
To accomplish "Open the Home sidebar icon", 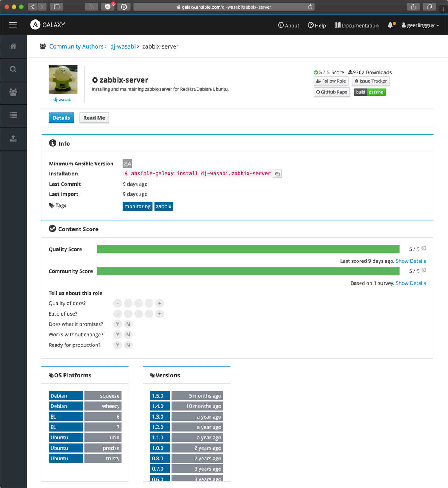I will point(13,46).
